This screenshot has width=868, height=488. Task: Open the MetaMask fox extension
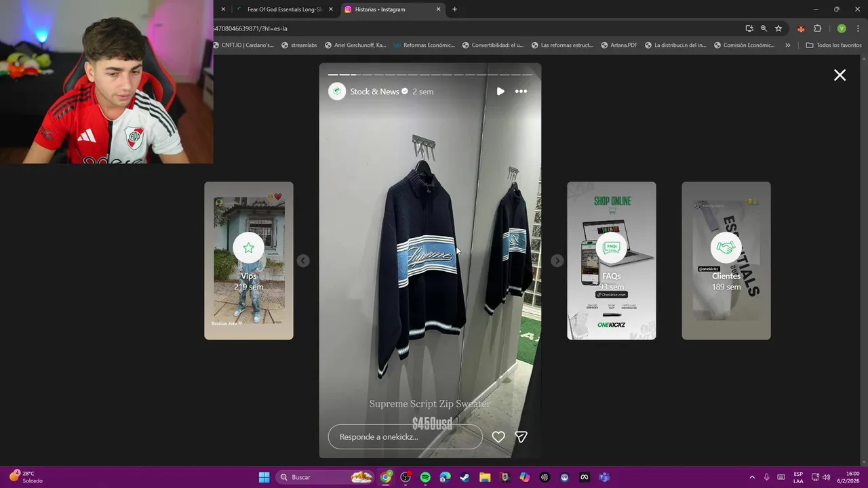pyautogui.click(x=801, y=28)
